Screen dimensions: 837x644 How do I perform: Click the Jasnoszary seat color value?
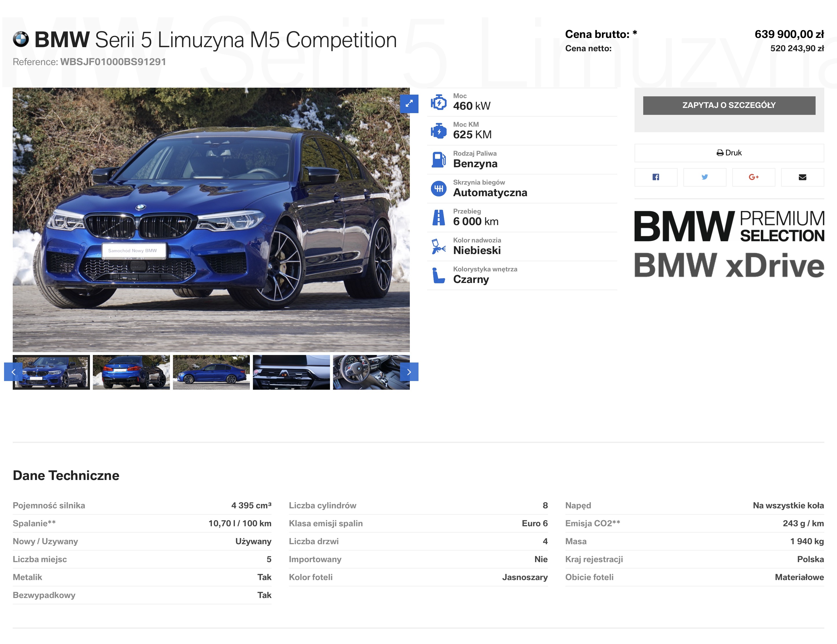pos(525,577)
